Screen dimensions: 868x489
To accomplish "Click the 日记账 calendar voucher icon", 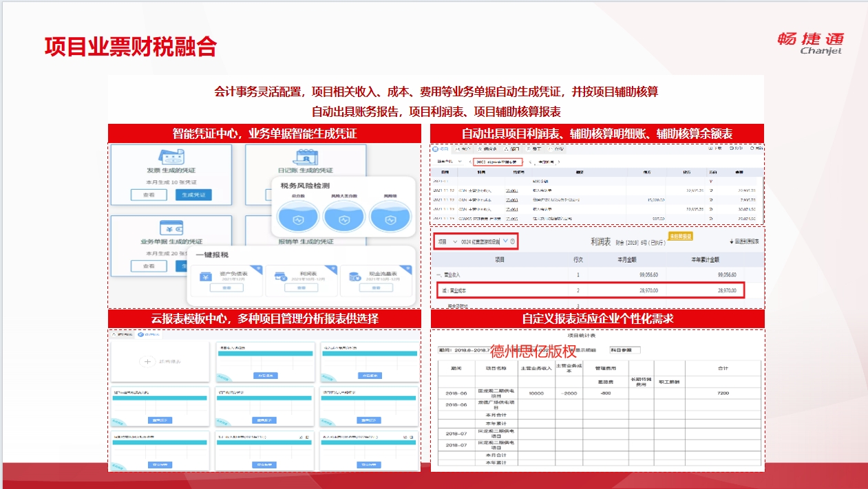I will (306, 157).
